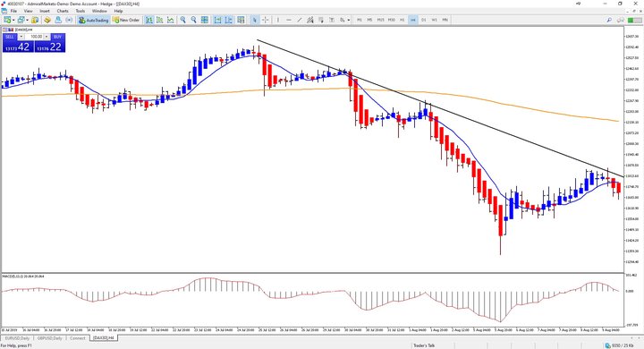Open the View menu
Viewport: 644px width, 349px height.
[29, 11]
